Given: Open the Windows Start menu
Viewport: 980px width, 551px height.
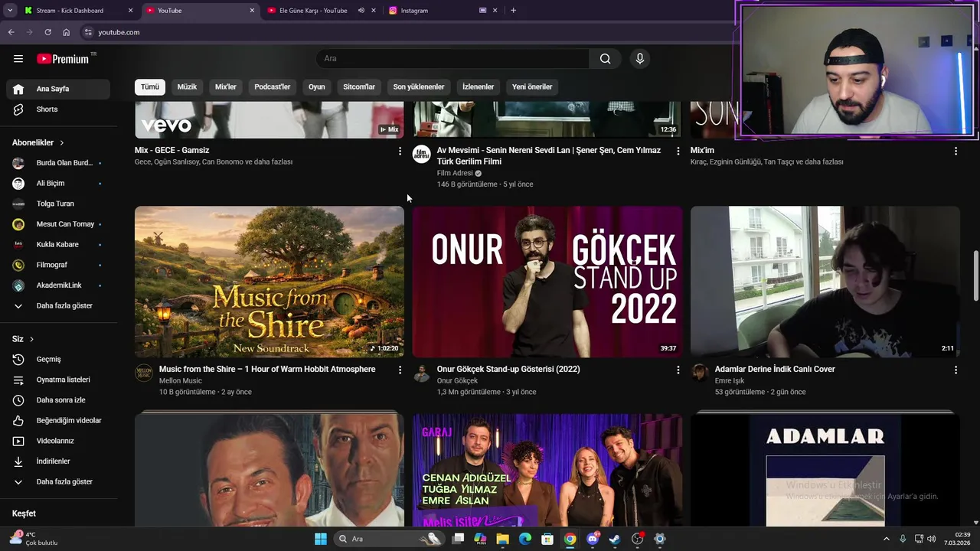Looking at the screenshot, I should (320, 539).
